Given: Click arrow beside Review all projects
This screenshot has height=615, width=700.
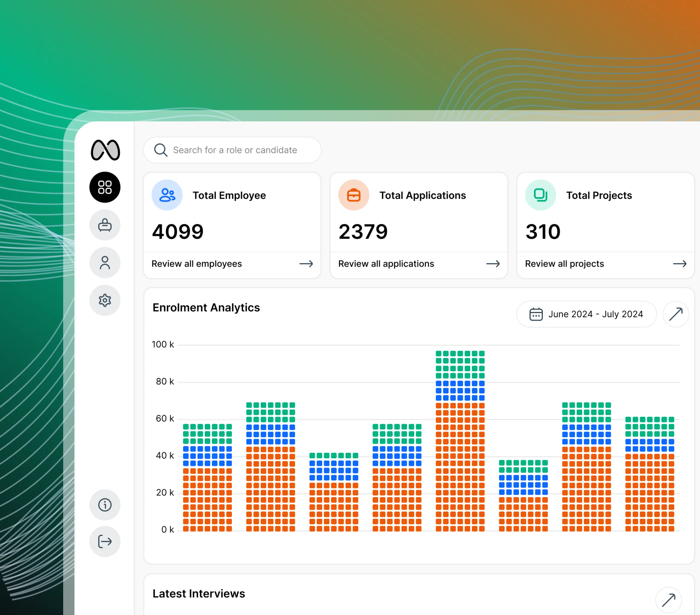Looking at the screenshot, I should click(679, 264).
